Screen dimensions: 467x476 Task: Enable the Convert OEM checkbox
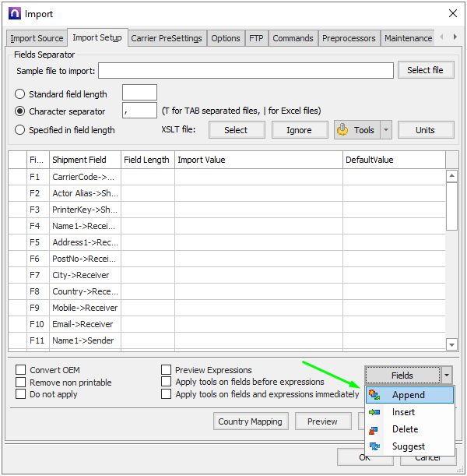(x=21, y=371)
